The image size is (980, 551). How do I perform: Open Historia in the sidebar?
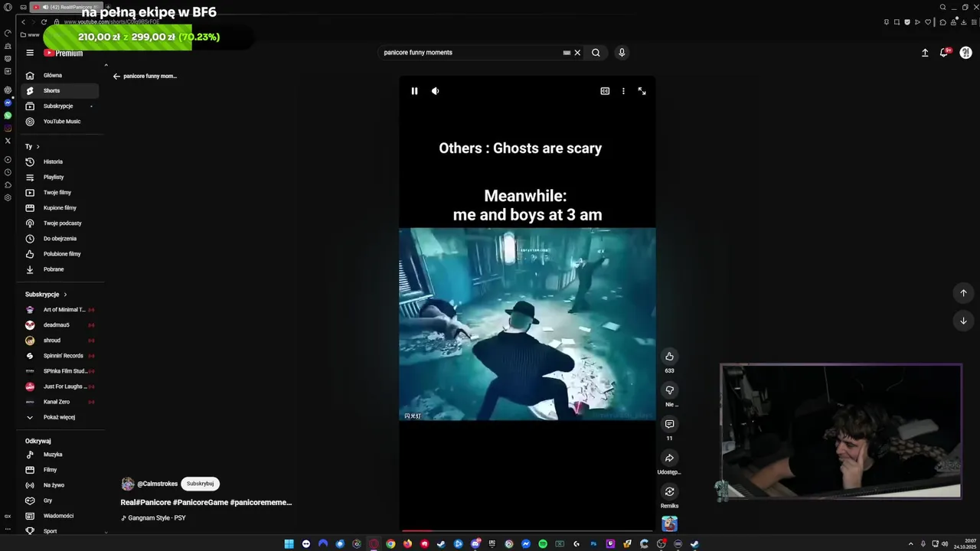60,161
